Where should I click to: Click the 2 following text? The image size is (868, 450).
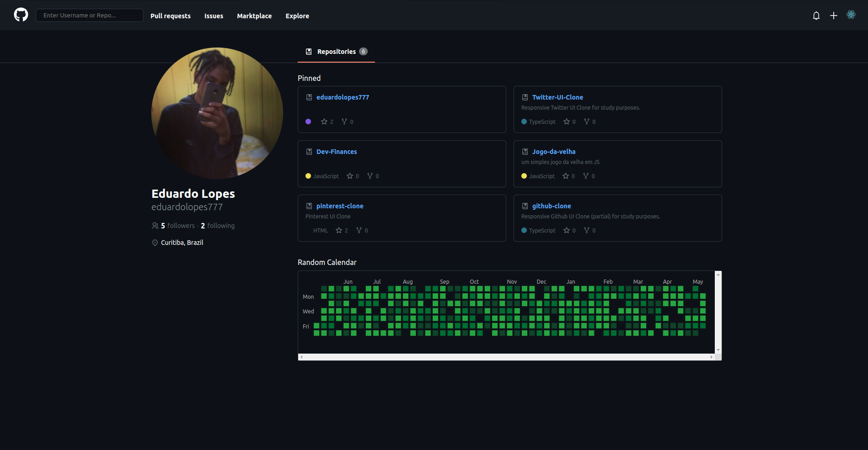click(x=218, y=226)
